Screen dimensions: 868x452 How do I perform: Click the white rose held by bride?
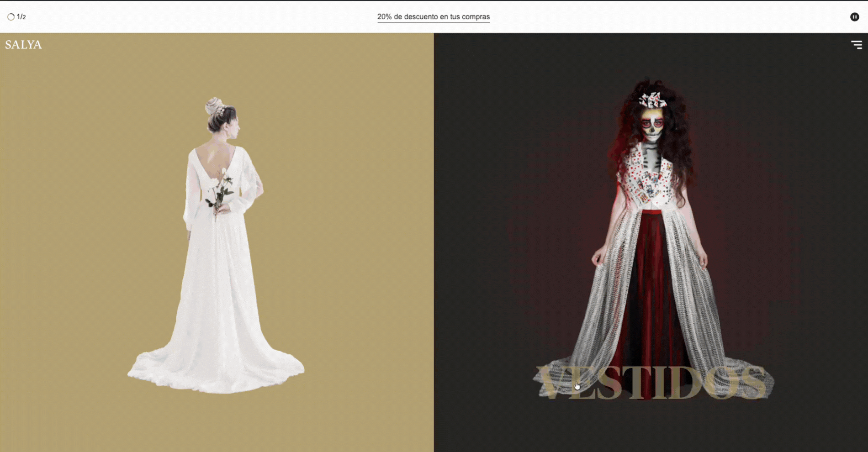coord(224,173)
